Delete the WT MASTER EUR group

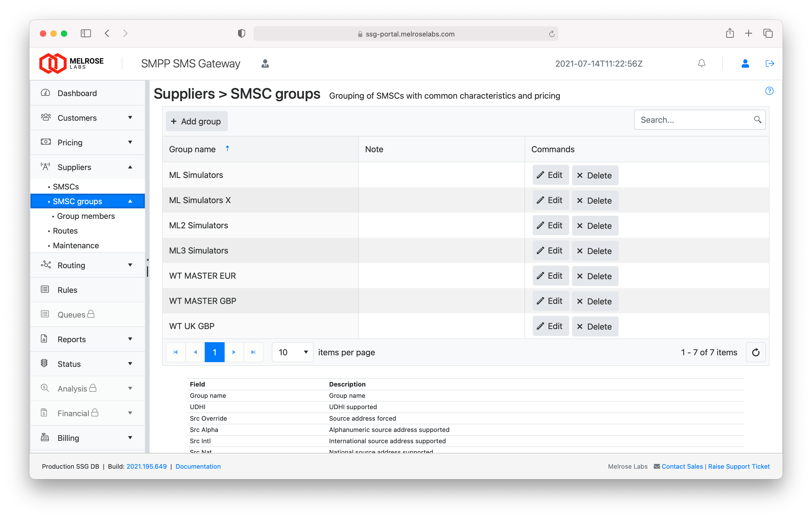tap(595, 276)
